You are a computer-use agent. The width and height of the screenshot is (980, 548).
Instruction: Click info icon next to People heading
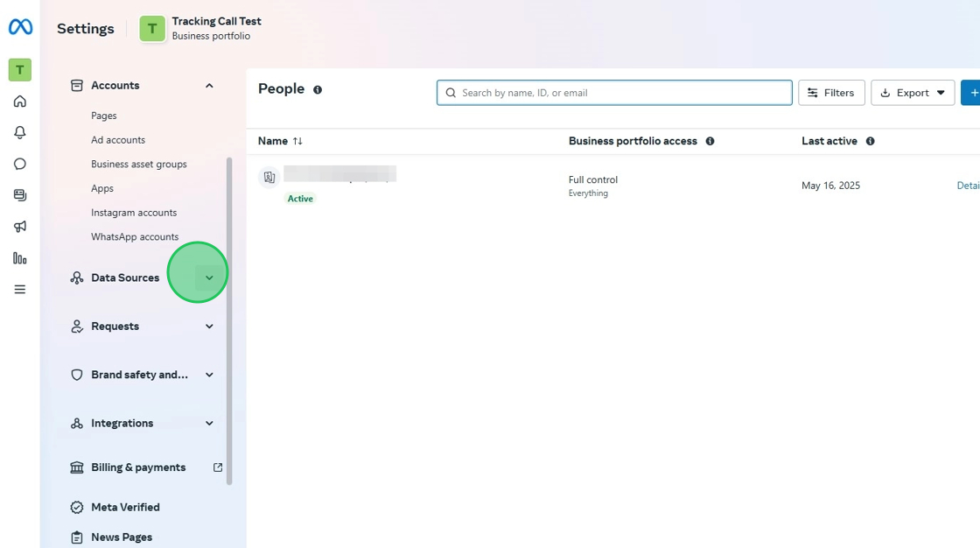318,90
